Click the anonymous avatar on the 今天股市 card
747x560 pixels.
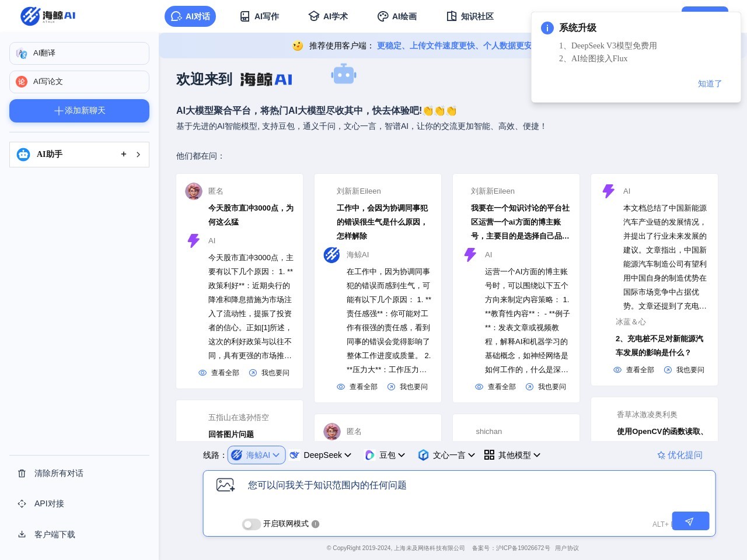(194, 191)
